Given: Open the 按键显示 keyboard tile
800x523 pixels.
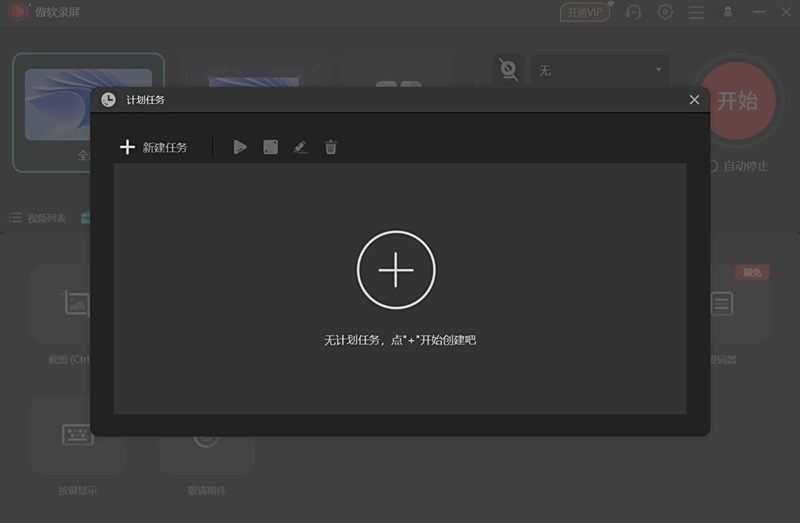Looking at the screenshot, I should pos(77,436).
